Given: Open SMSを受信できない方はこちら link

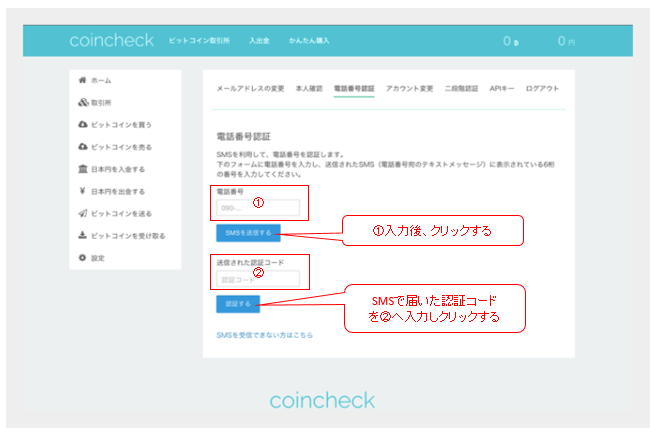Looking at the screenshot, I should point(264,335).
